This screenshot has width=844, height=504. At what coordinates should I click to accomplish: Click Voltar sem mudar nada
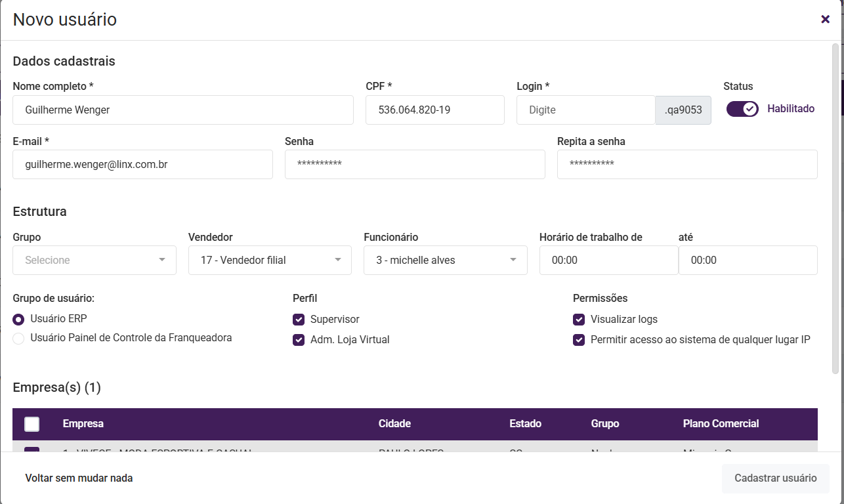point(79,478)
